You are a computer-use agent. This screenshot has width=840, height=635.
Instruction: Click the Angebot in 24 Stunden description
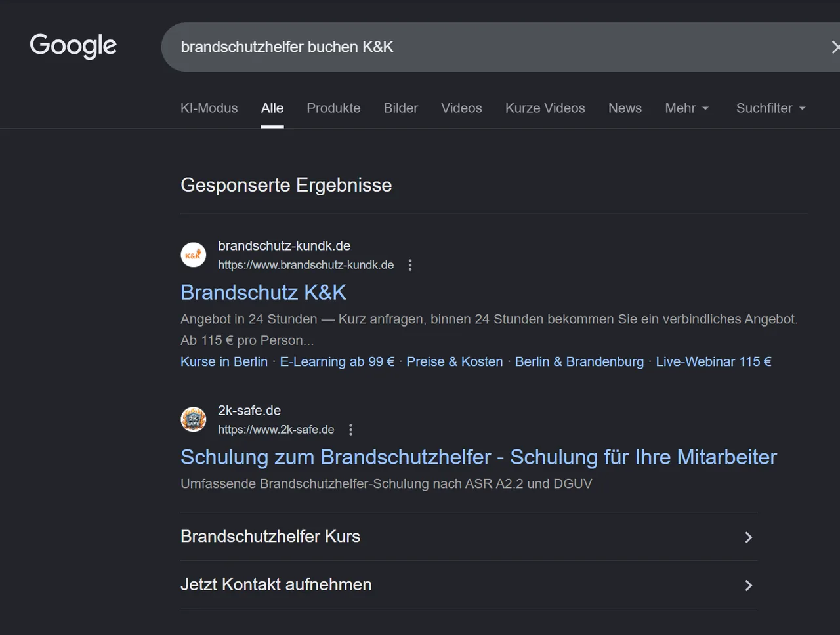click(x=490, y=330)
